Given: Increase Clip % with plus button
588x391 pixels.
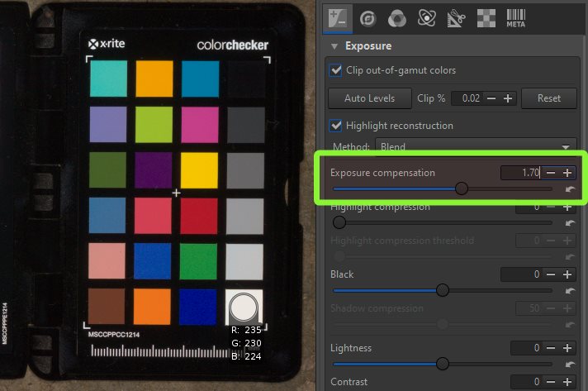Looking at the screenshot, I should click(508, 98).
